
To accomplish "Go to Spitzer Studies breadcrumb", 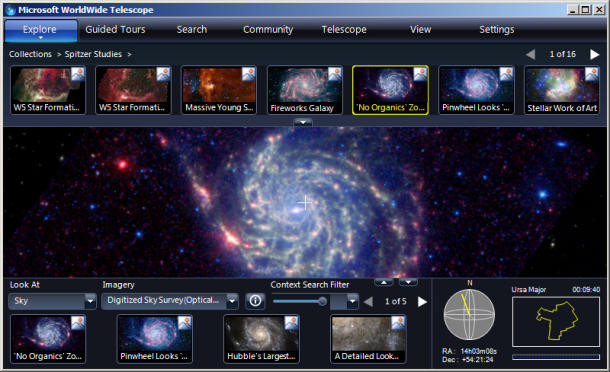I will click(93, 54).
